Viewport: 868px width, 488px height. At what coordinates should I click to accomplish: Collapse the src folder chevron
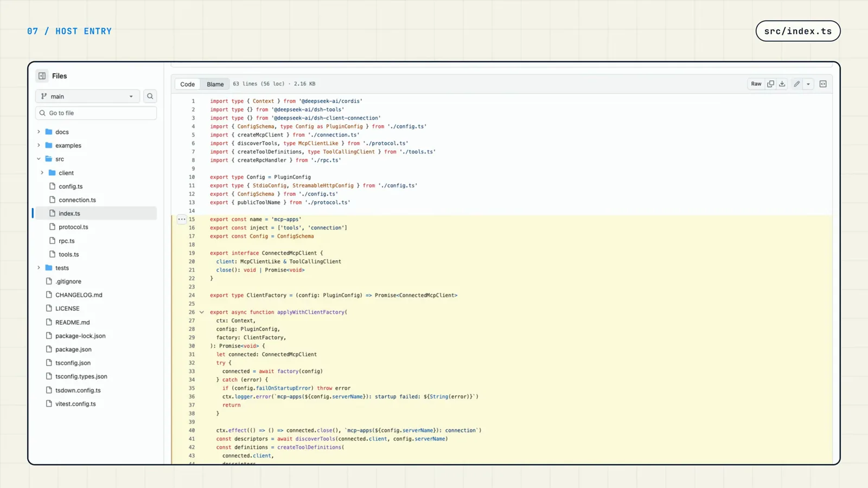[39, 159]
